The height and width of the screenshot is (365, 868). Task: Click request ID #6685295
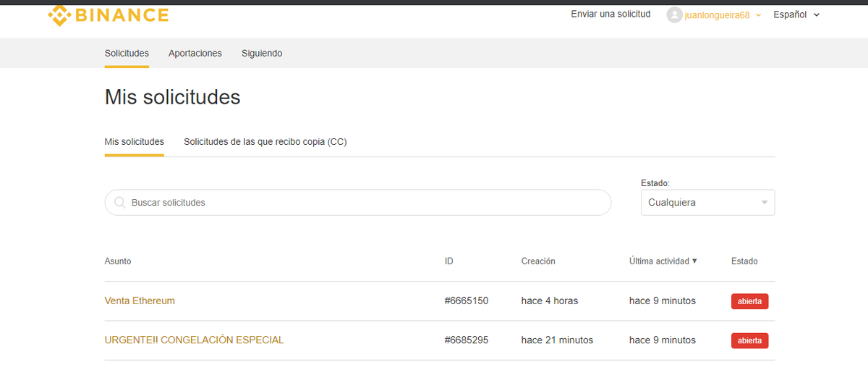pyautogui.click(x=467, y=340)
